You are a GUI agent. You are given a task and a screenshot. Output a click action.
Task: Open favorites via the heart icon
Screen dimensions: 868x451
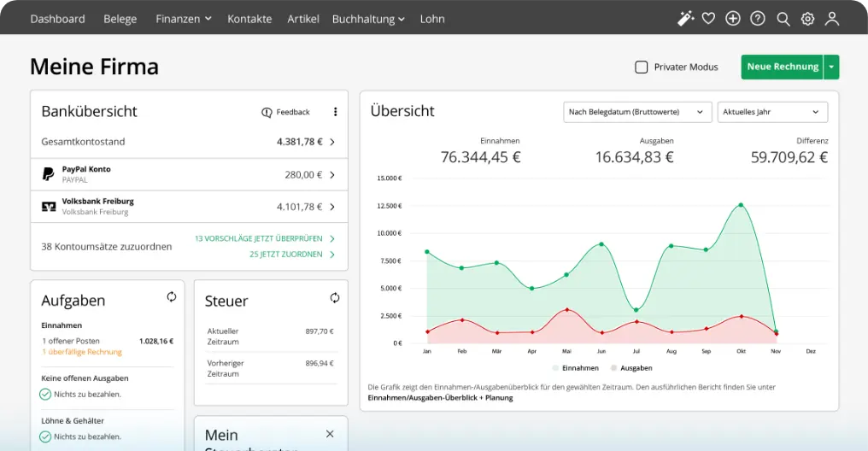point(708,19)
